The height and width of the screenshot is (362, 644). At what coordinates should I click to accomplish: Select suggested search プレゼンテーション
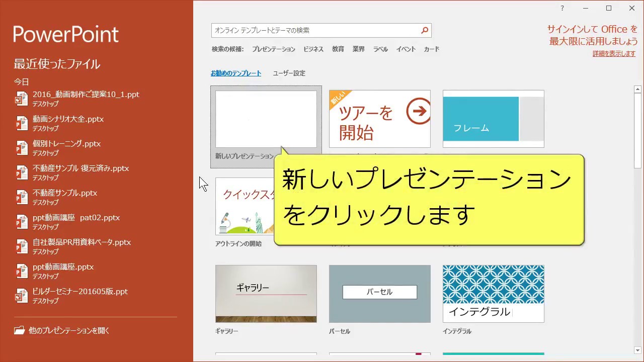point(274,49)
